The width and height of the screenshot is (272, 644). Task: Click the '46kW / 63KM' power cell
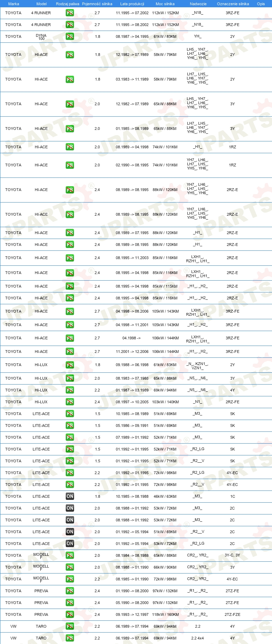click(165, 496)
